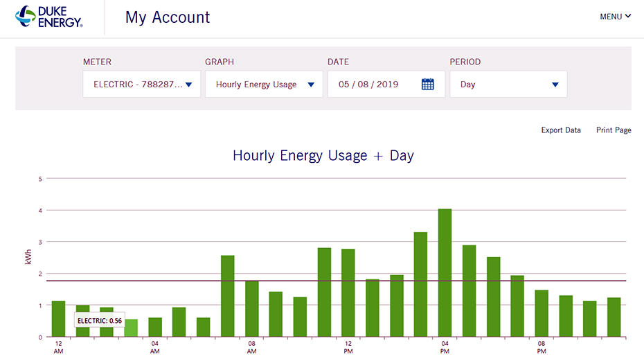Click the kWh axis label
Viewport: 644px width, 359px height.
[28, 256]
